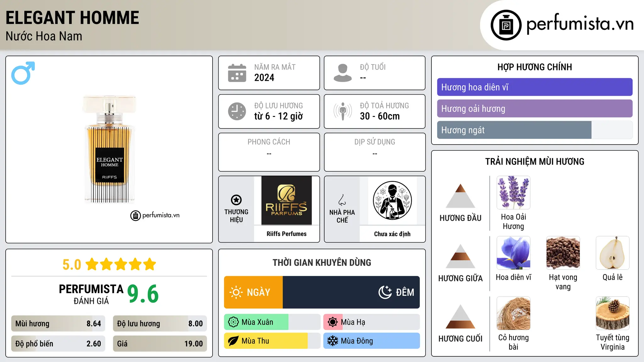Click the perfumista.vn bottle logo icon
The image size is (644, 362).
(506, 25)
